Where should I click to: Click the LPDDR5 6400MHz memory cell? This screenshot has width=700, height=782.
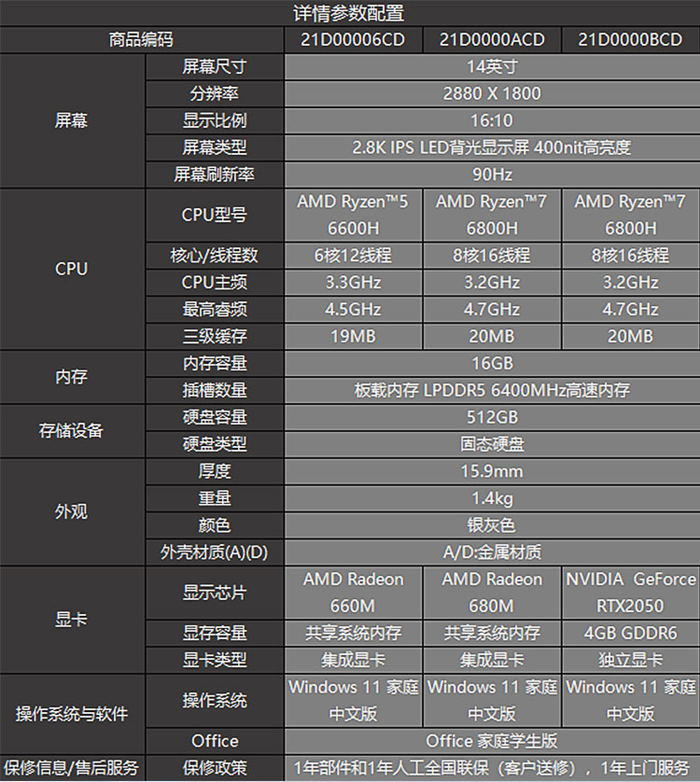(492, 390)
